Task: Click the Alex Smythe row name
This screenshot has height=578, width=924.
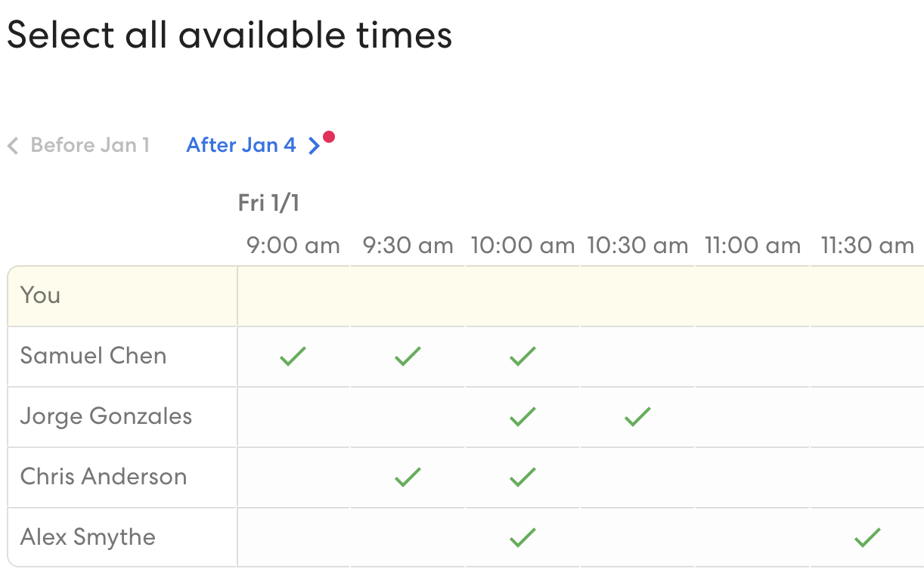Action: coord(88,537)
